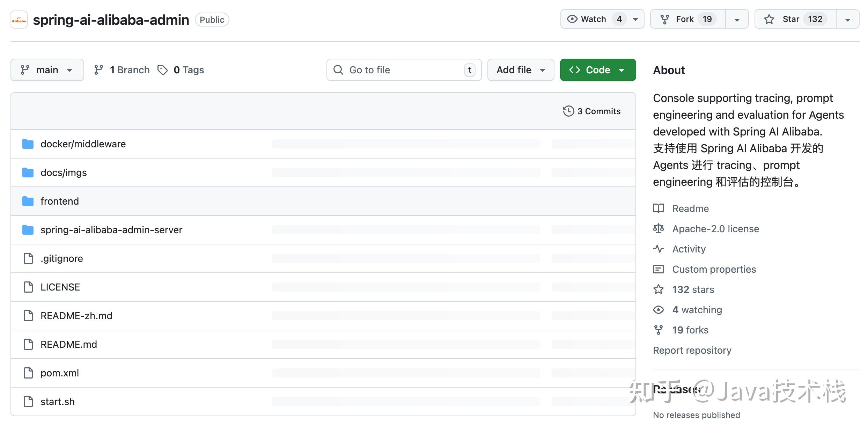Open the docker/middleware folder
This screenshot has width=868, height=426.
tap(83, 144)
